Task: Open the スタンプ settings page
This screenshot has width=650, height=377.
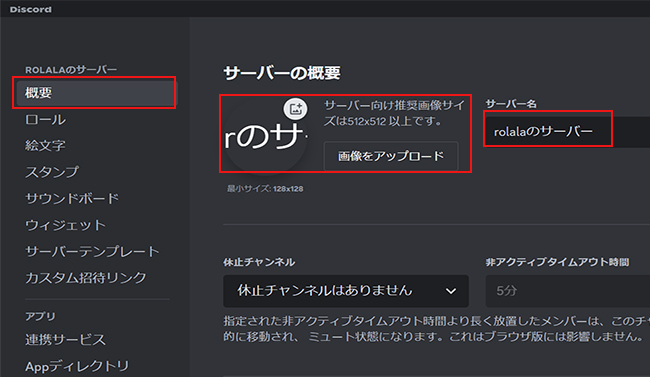Action: 52,172
